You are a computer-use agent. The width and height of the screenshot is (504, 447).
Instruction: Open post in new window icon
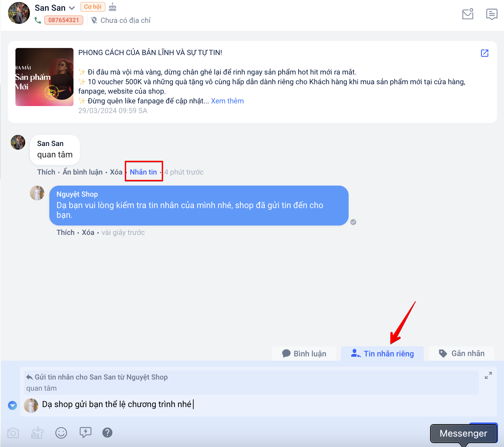pyautogui.click(x=485, y=53)
